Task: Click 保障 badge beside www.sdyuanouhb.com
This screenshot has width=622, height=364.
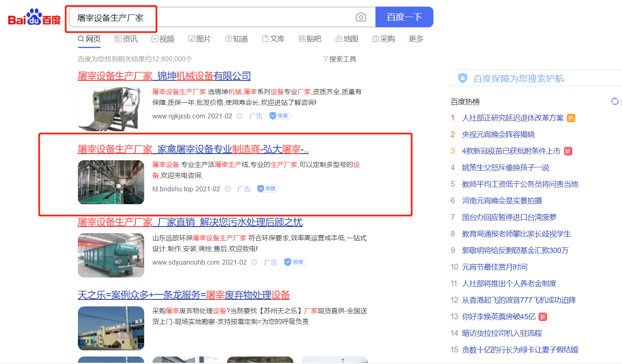Action: (295, 262)
